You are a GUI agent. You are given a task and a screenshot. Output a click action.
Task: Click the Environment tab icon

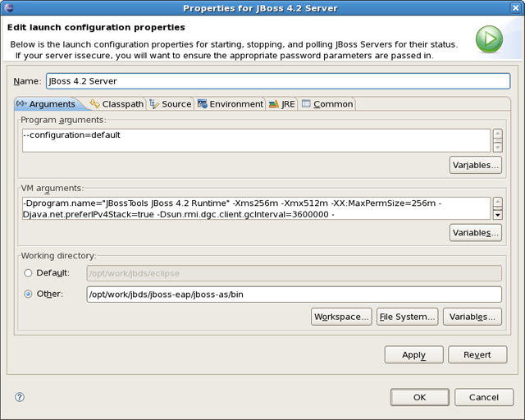(x=203, y=104)
